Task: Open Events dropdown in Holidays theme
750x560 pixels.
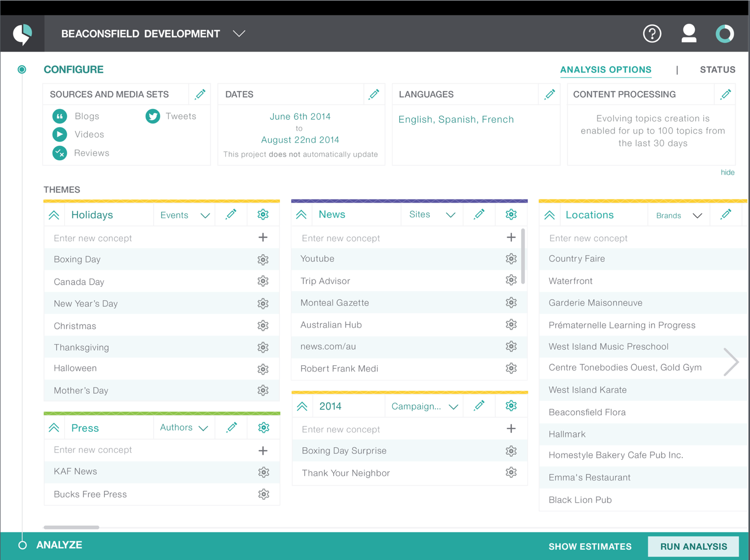Action: [x=185, y=215]
